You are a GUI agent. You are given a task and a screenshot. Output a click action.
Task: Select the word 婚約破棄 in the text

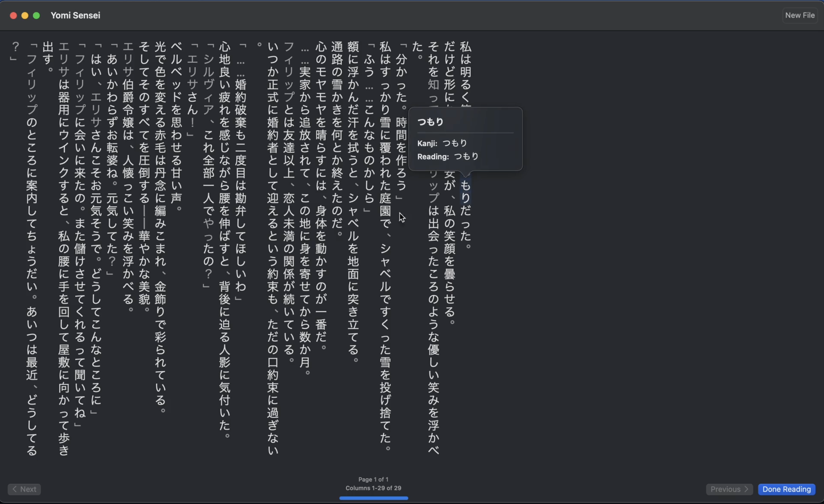point(241,104)
